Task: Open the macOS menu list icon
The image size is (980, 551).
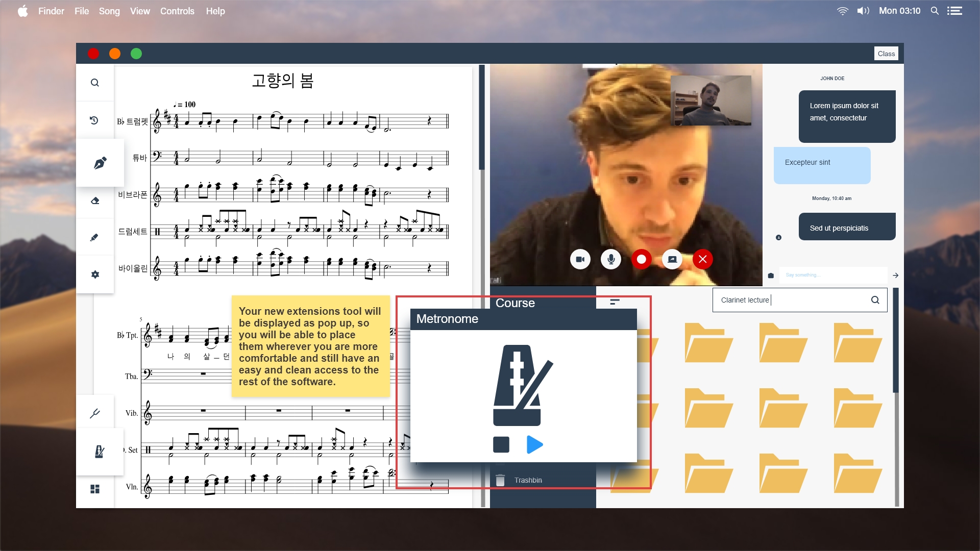Action: [954, 11]
